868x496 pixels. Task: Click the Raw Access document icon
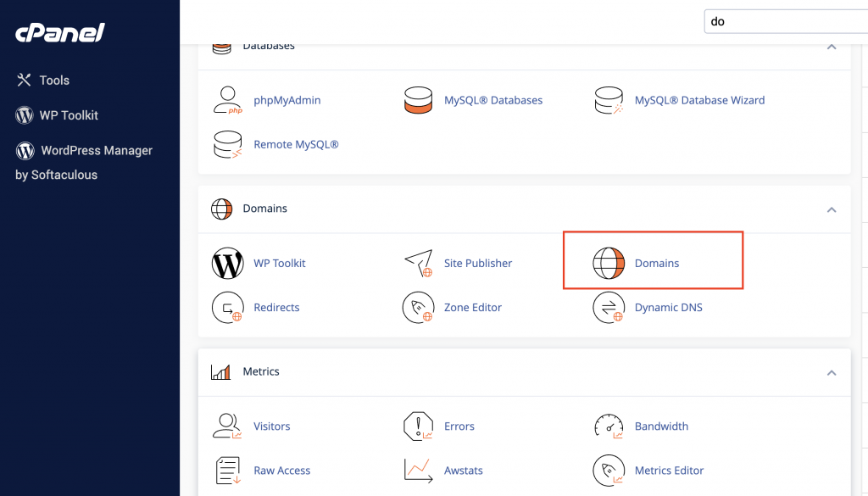[x=227, y=471]
